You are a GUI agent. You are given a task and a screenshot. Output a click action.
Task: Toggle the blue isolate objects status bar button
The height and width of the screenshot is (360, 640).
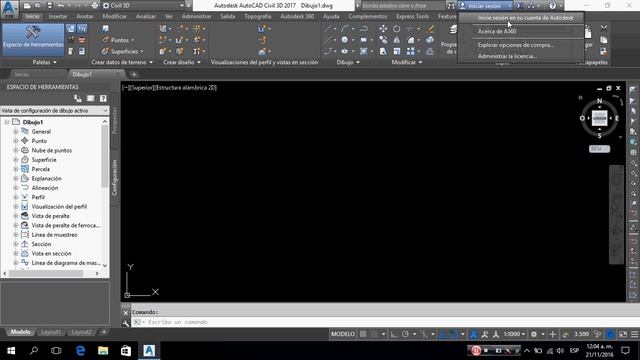(x=610, y=334)
